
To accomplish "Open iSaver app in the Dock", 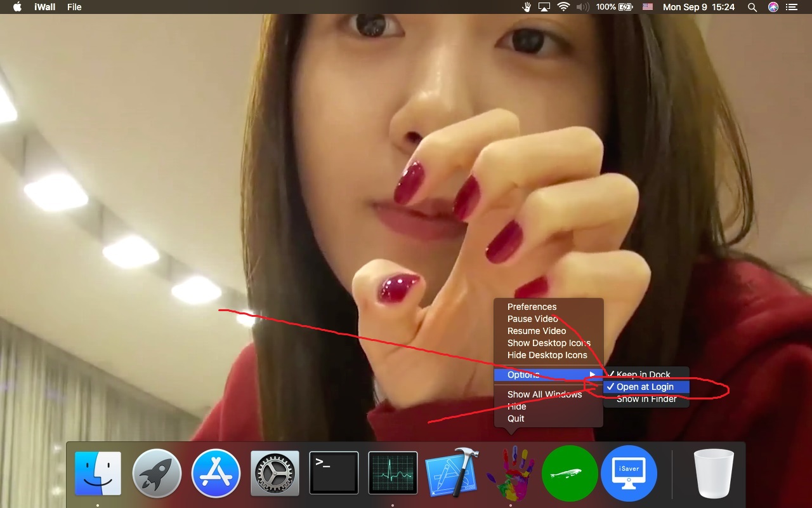I will [x=629, y=473].
